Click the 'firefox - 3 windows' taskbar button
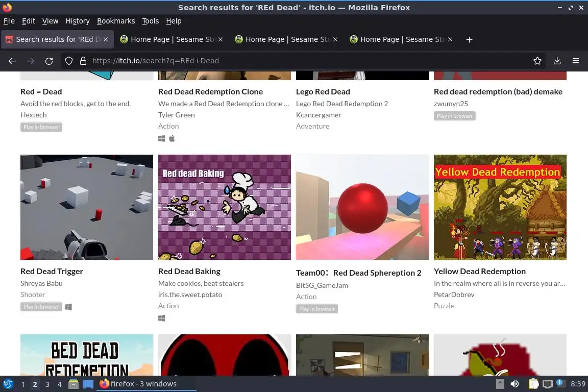 coord(146,384)
